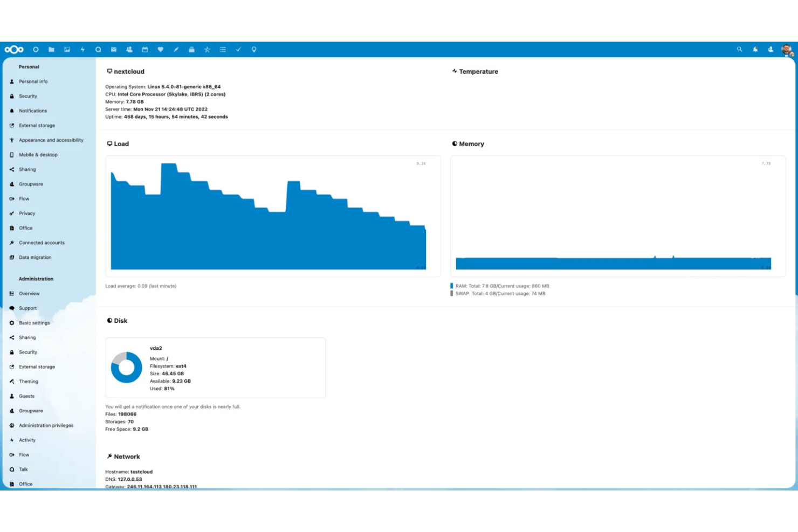The width and height of the screenshot is (798, 532).
Task: Open the Notes pencil icon
Action: pos(176,49)
